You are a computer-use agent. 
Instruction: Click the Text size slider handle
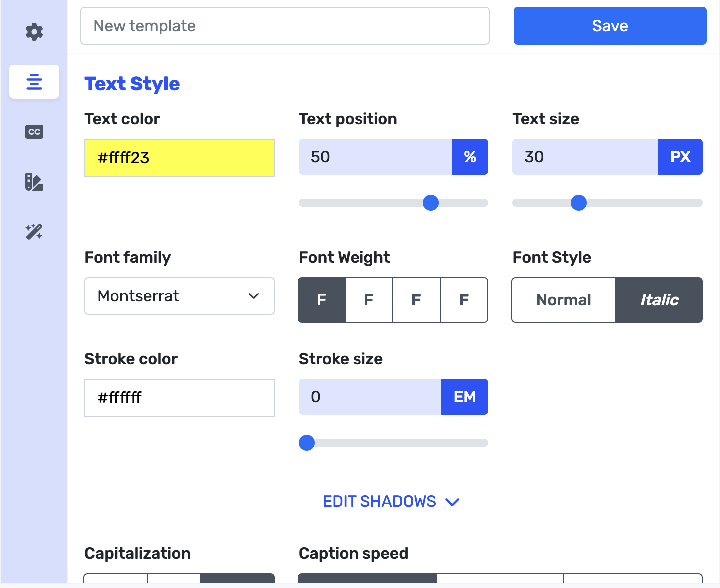click(x=578, y=203)
